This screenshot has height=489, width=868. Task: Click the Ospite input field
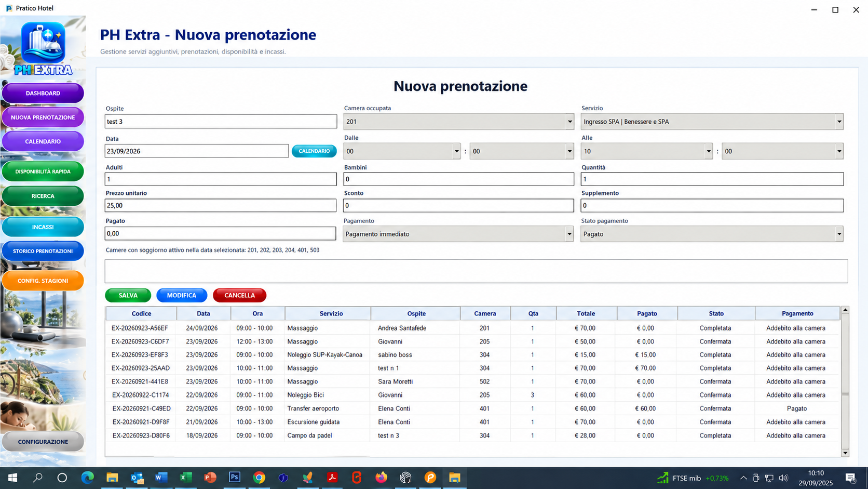pos(221,122)
